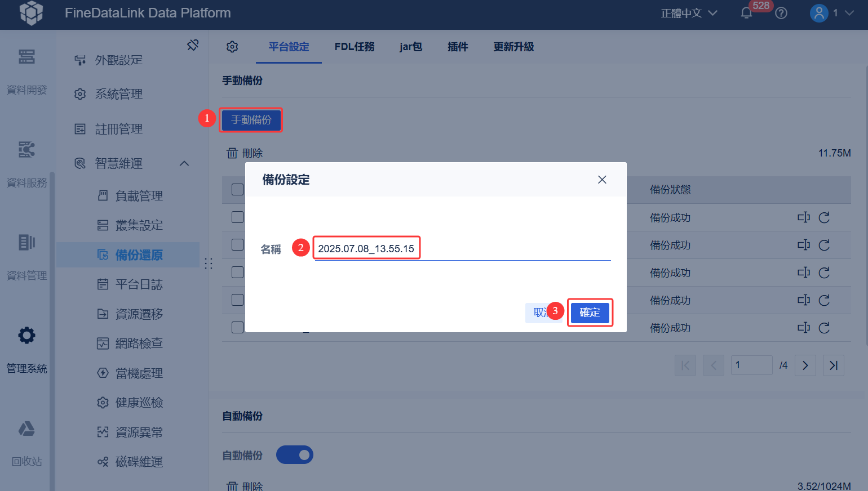Check the first backup row checkbox
The width and height of the screenshot is (868, 491).
pos(238,217)
